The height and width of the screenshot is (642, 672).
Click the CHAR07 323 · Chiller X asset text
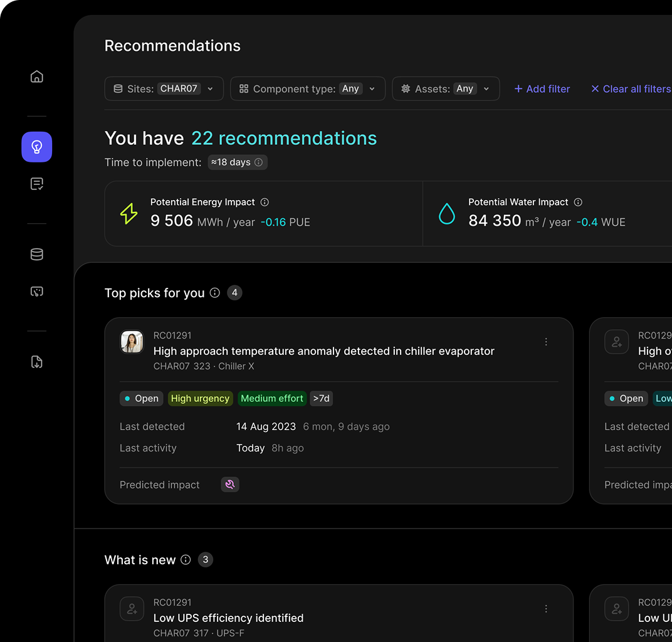pos(204,366)
